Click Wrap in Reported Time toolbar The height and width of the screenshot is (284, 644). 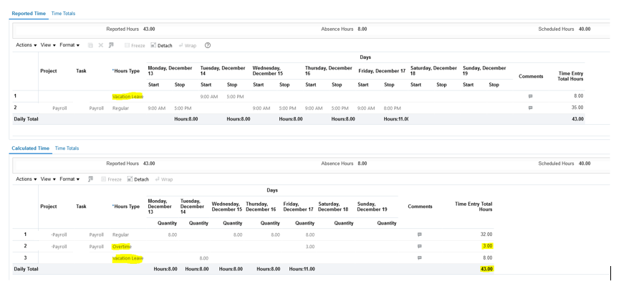coord(188,46)
